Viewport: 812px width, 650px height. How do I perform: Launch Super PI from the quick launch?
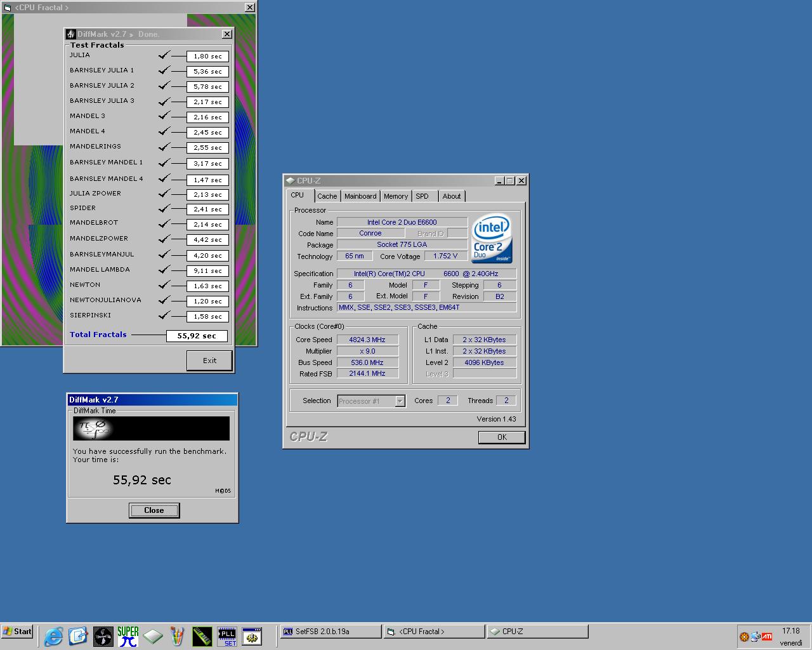coord(128,636)
